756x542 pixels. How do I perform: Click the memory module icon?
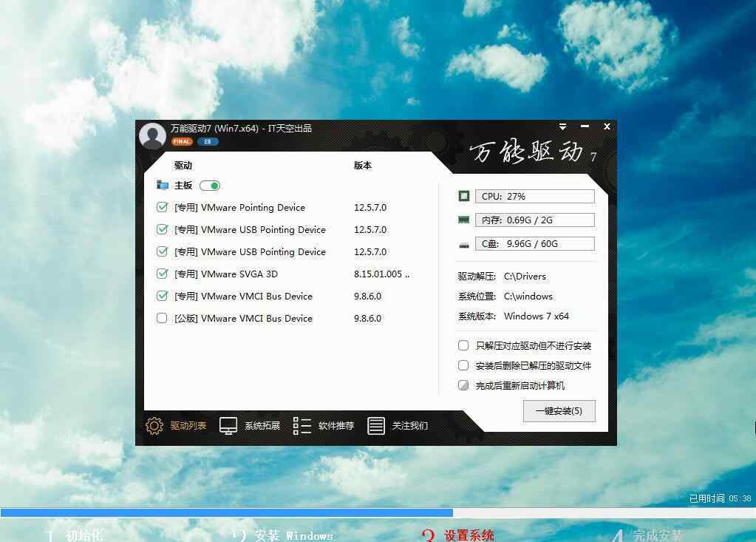coord(464,220)
